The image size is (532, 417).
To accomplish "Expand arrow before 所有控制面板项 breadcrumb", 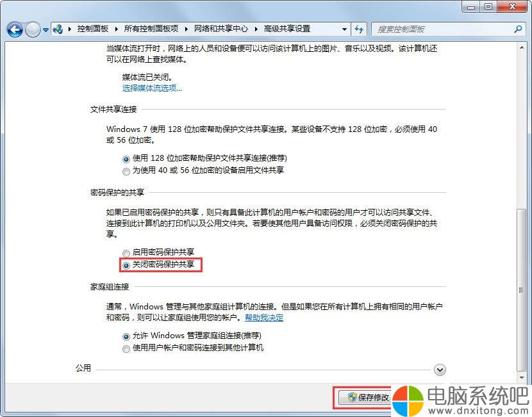I will tap(117, 29).
